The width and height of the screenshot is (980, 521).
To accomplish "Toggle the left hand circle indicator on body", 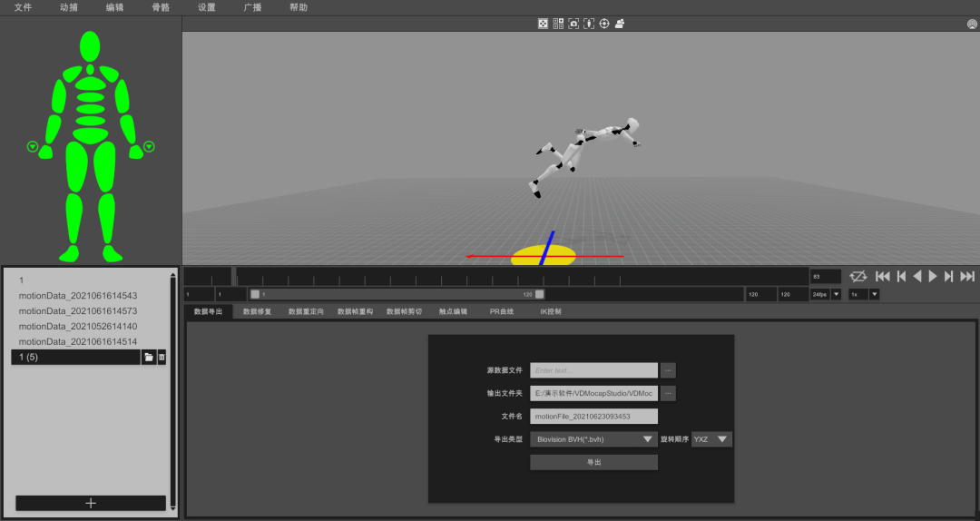I will 33,147.
